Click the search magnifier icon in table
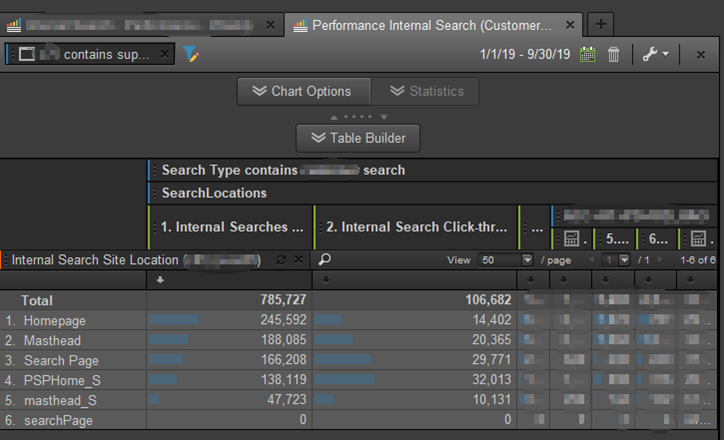The image size is (724, 440). pos(324,260)
